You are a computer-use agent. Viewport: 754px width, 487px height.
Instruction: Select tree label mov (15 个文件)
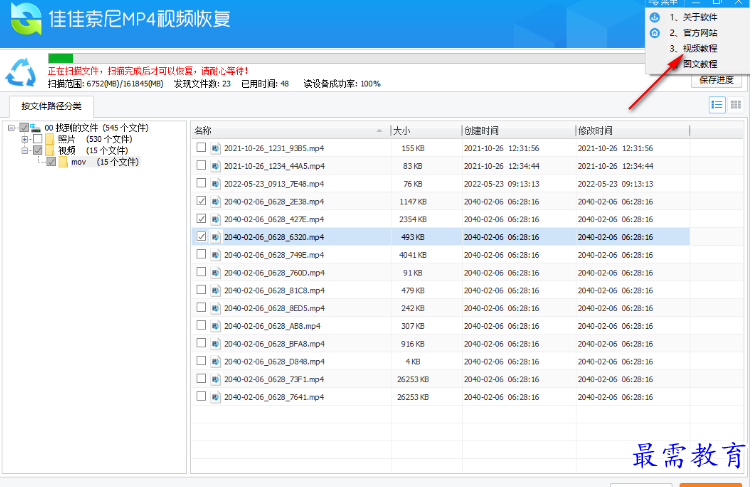105,162
